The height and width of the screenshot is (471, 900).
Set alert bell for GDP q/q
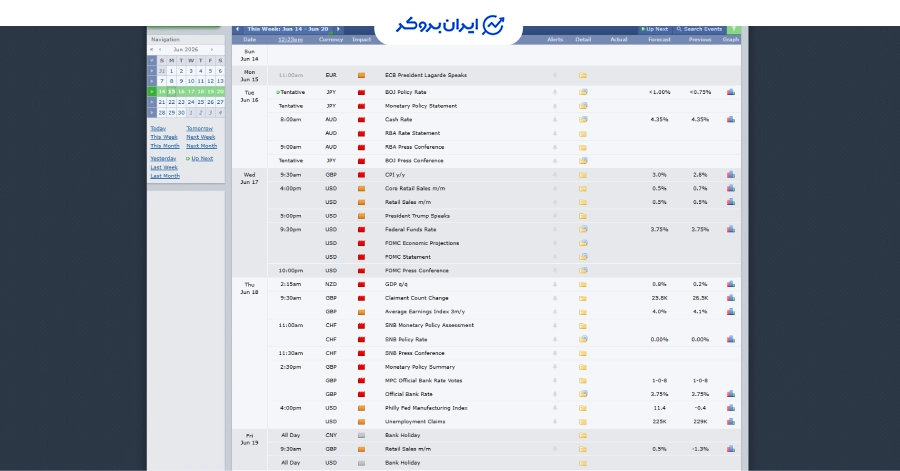click(x=554, y=285)
